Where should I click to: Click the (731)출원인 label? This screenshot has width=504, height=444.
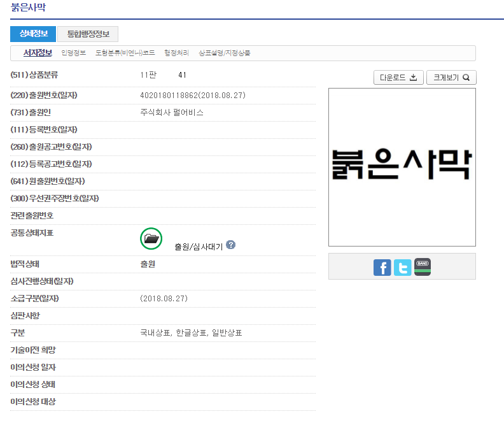31,112
